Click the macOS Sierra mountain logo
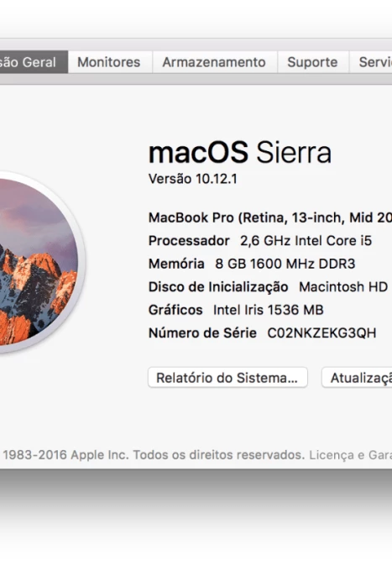 pyautogui.click(x=38, y=262)
